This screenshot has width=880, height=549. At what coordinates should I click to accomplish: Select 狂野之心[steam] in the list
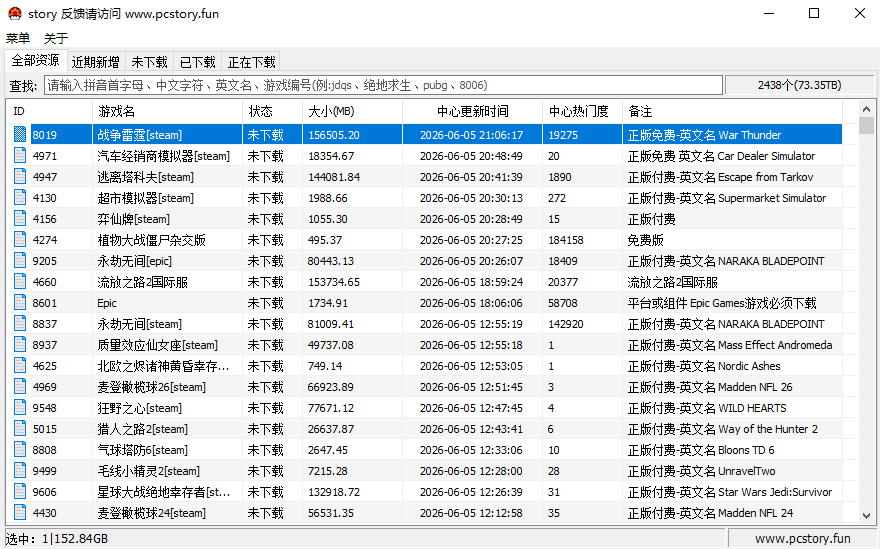point(139,408)
